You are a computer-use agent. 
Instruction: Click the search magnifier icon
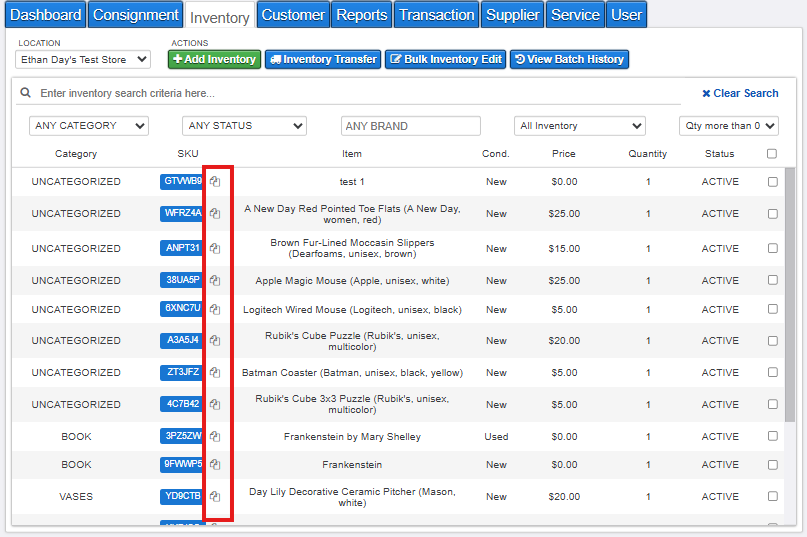[x=26, y=93]
